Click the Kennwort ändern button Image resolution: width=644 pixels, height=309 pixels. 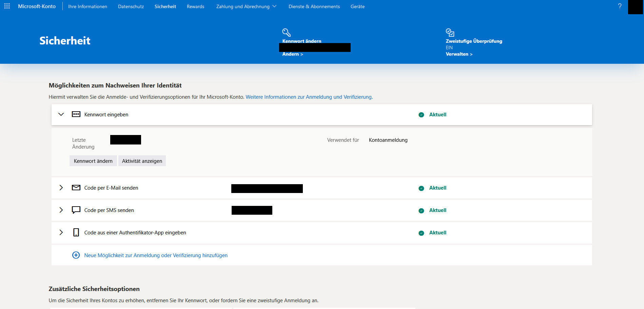click(x=93, y=161)
